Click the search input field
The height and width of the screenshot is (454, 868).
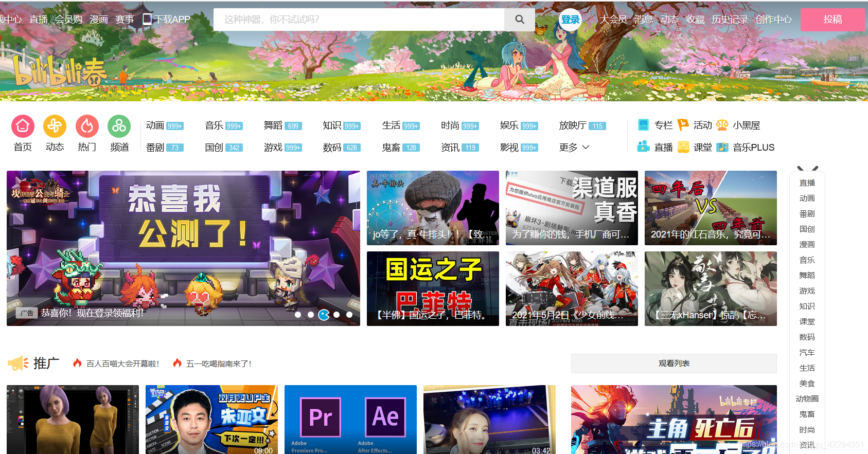point(359,20)
